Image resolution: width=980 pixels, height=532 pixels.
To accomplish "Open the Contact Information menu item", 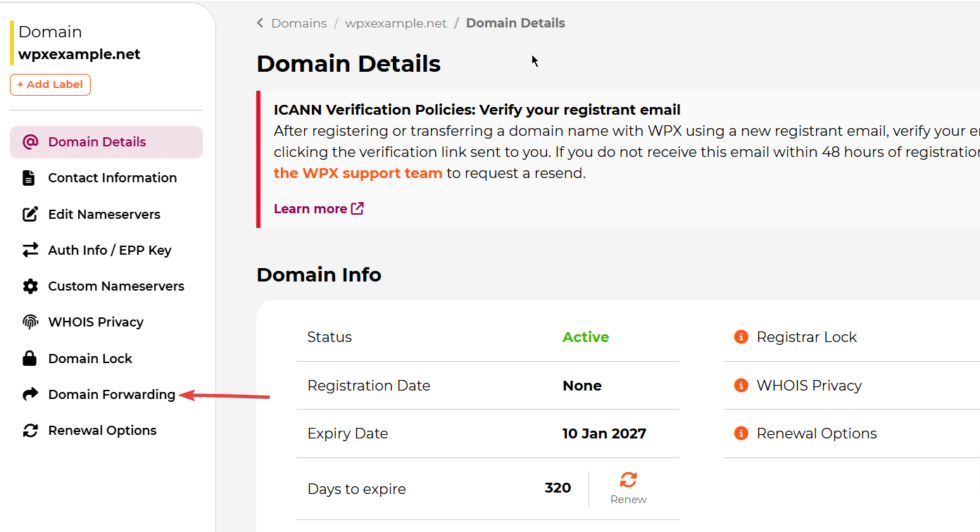I will [x=112, y=178].
